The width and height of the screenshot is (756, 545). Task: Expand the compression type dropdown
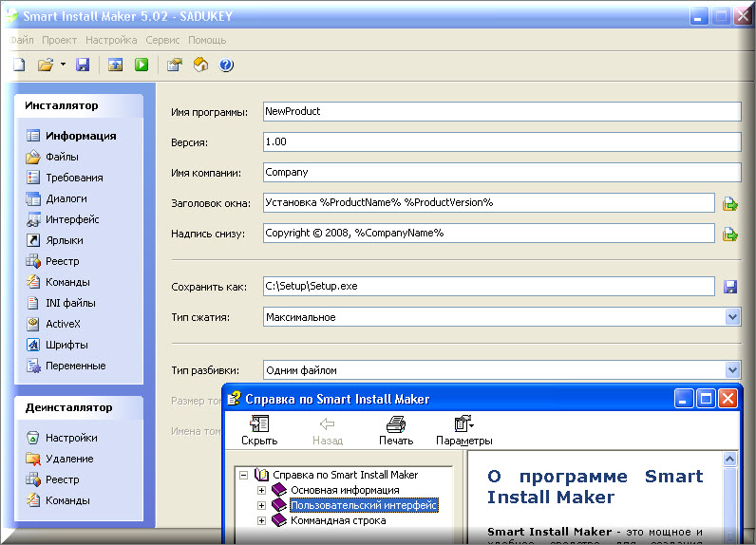[731, 317]
